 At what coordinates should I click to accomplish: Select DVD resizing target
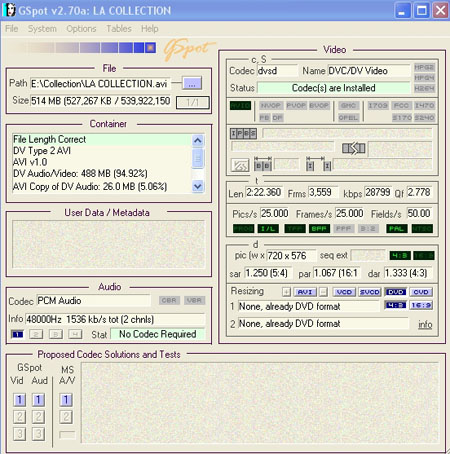pyautogui.click(x=395, y=292)
